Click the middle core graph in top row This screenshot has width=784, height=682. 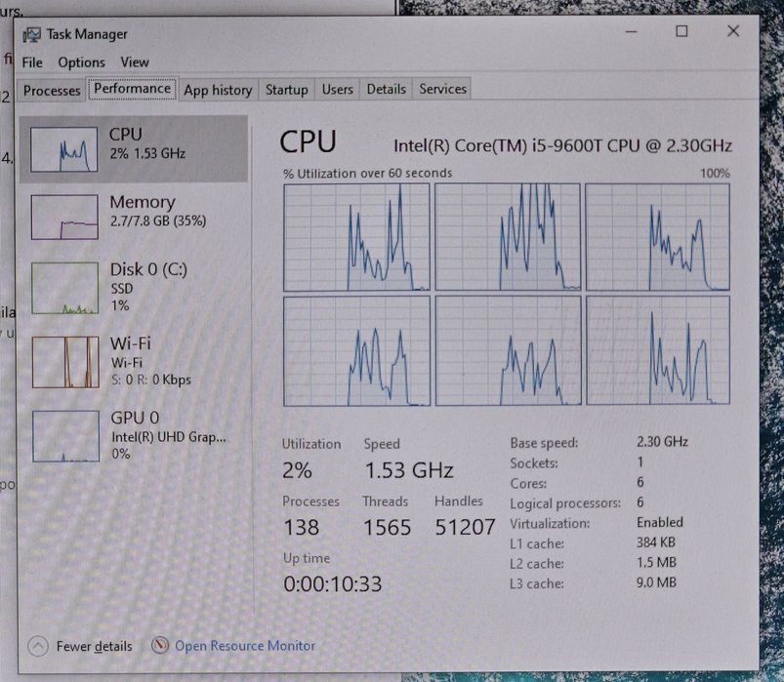pos(508,237)
